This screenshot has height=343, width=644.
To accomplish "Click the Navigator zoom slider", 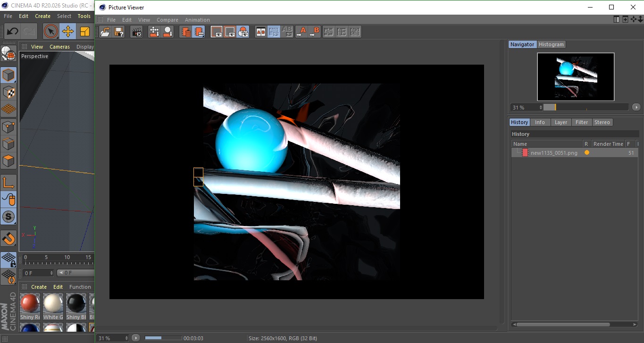I will 586,108.
